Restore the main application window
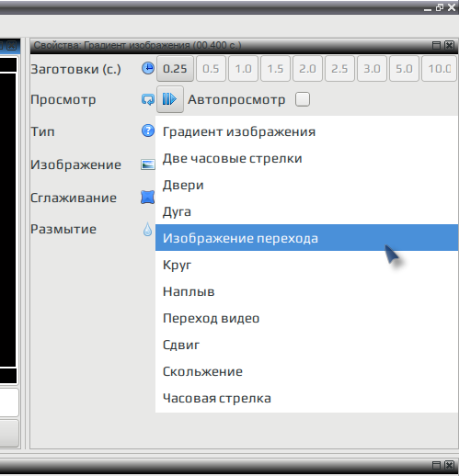 (440, 7)
